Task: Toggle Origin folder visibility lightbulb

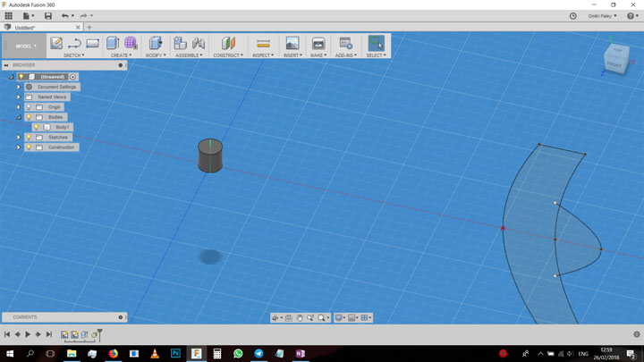Action: tap(29, 107)
